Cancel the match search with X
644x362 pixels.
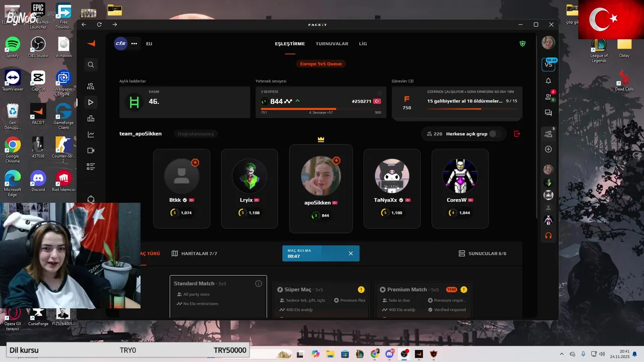[351, 253]
